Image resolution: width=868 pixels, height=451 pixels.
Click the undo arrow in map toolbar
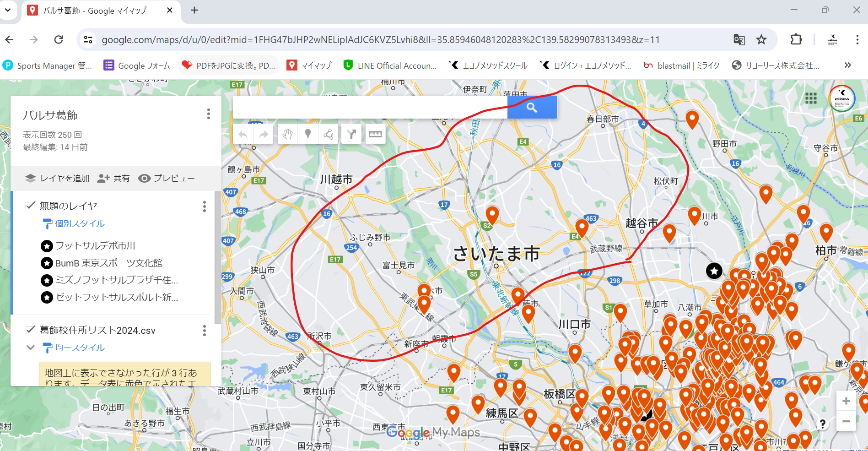[243, 134]
